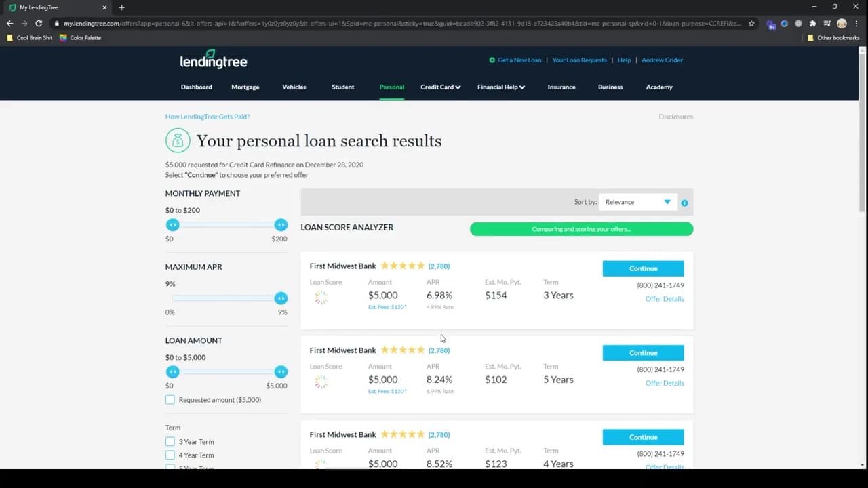This screenshot has width=868, height=488.
Task: Expand the Credit Card menu
Action: (440, 87)
